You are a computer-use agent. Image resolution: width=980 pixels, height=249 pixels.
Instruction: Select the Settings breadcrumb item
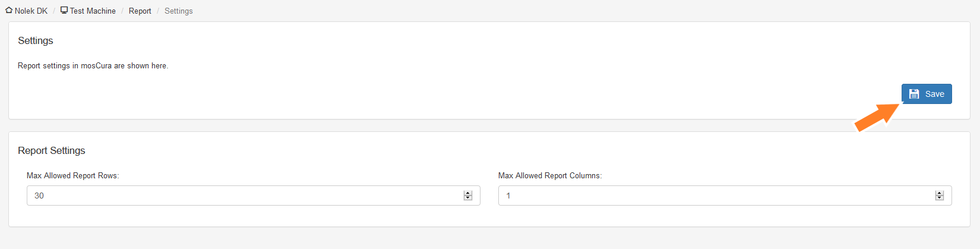click(179, 11)
